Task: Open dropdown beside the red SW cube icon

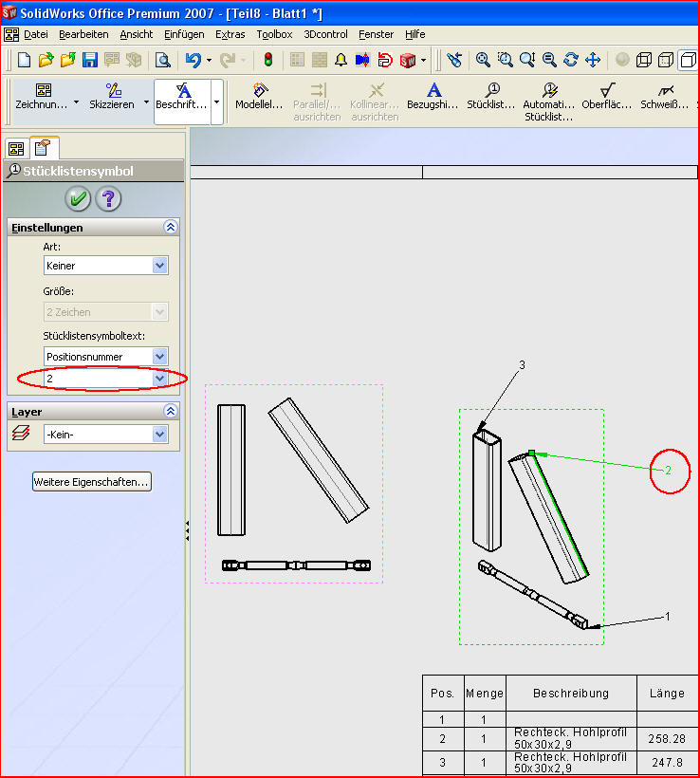Action: pyautogui.click(x=423, y=60)
